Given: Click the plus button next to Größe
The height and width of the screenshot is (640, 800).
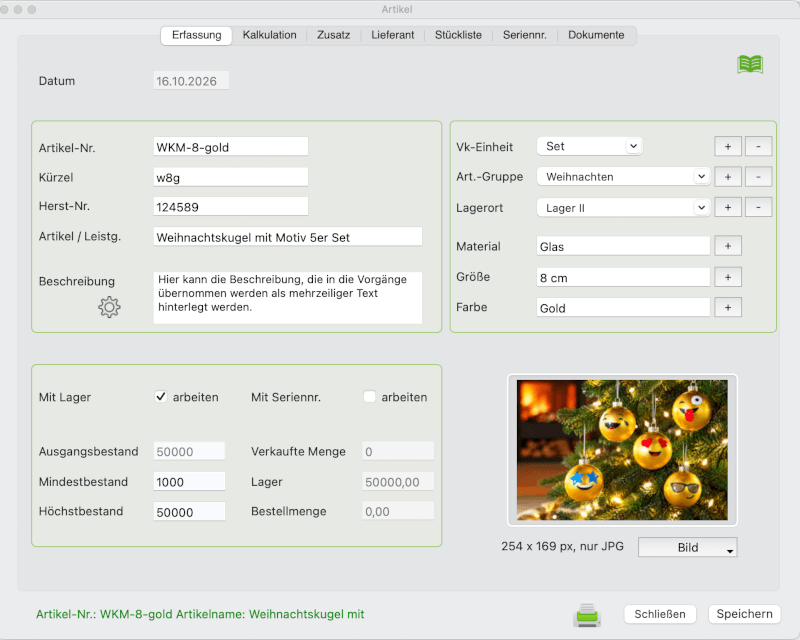Looking at the screenshot, I should (728, 278).
